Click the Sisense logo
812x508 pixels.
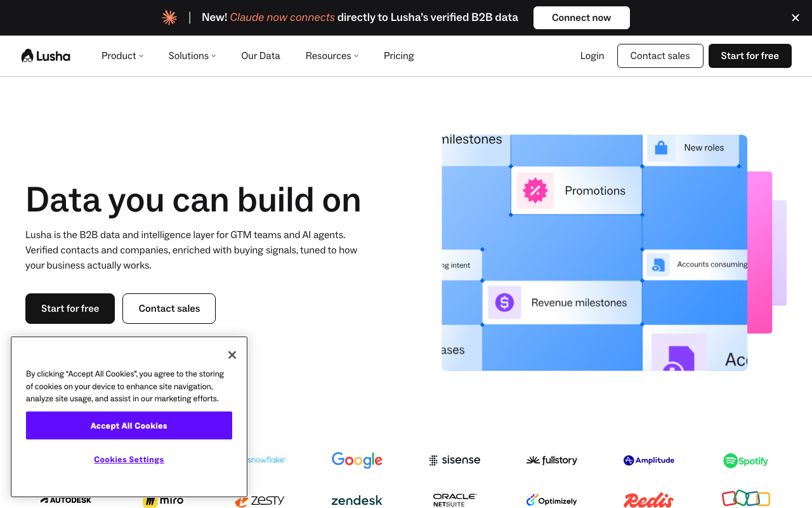455,460
